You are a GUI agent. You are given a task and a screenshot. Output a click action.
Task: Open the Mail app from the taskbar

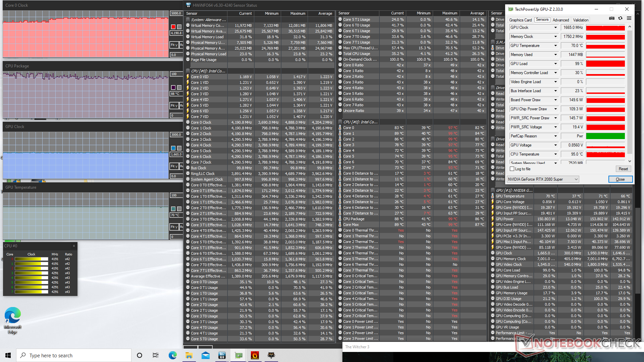click(205, 355)
